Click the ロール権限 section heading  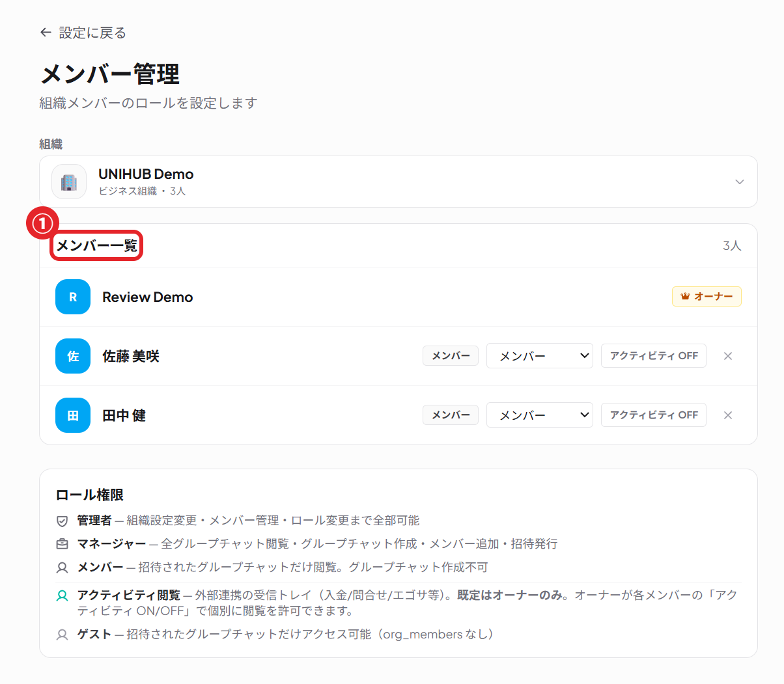tap(90, 495)
